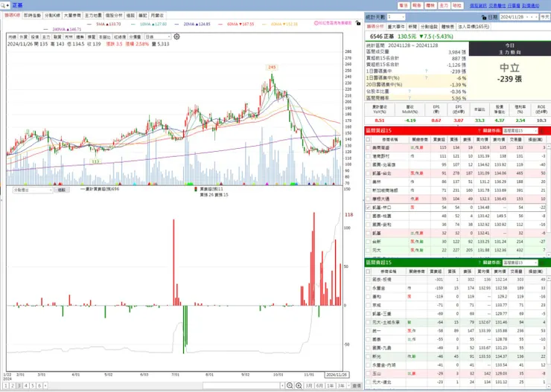Click the help icon next to 區間買超15

479,131
